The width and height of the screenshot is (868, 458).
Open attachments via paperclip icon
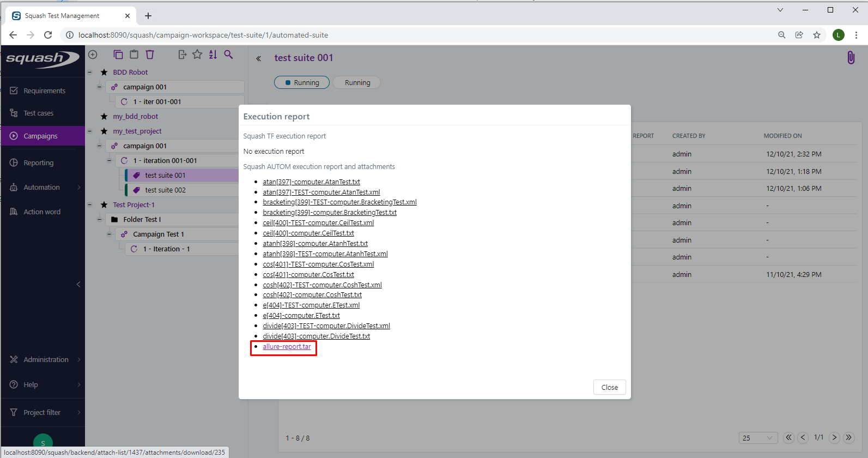(x=851, y=58)
